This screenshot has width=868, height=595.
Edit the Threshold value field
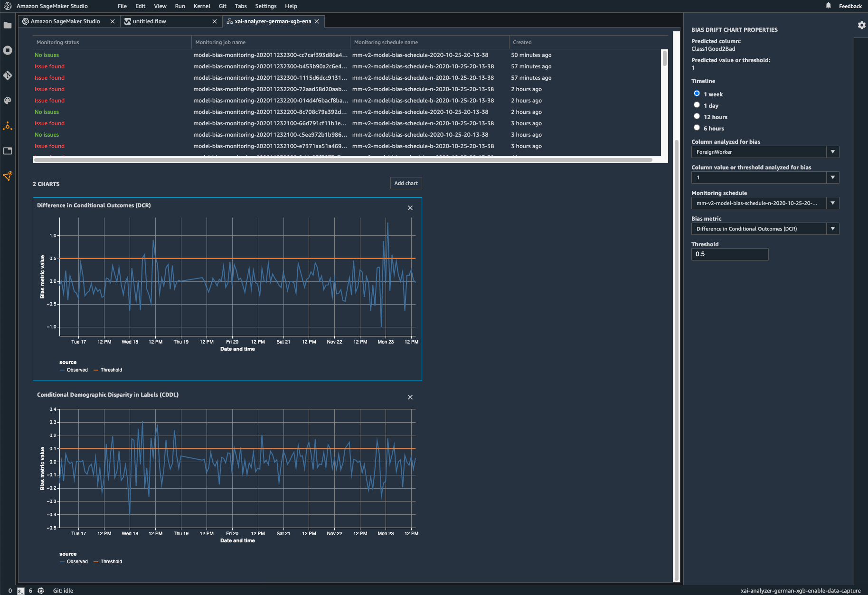(729, 254)
